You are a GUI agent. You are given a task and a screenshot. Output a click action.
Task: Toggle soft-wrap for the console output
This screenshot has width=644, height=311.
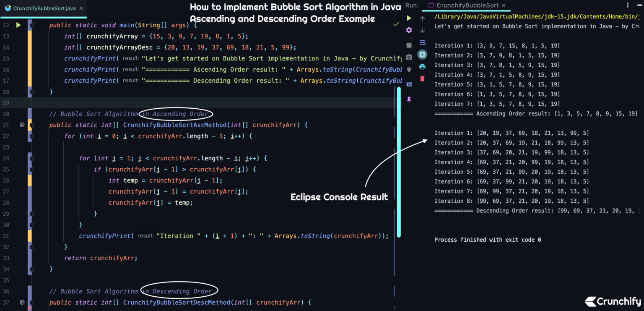(422, 42)
